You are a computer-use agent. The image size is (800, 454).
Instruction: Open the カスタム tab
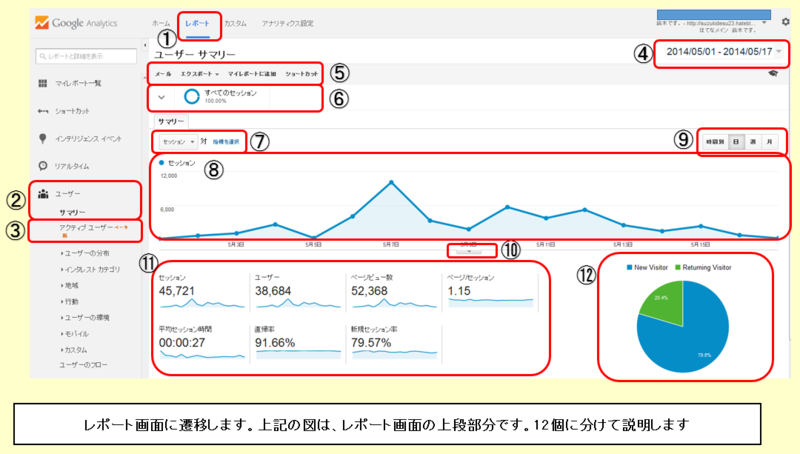pyautogui.click(x=235, y=23)
